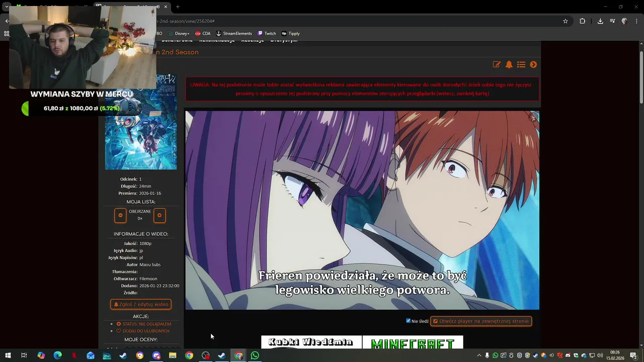644x362 pixels.
Task: Click the Odtwarzacz value Filemoon
Action: 148,279
